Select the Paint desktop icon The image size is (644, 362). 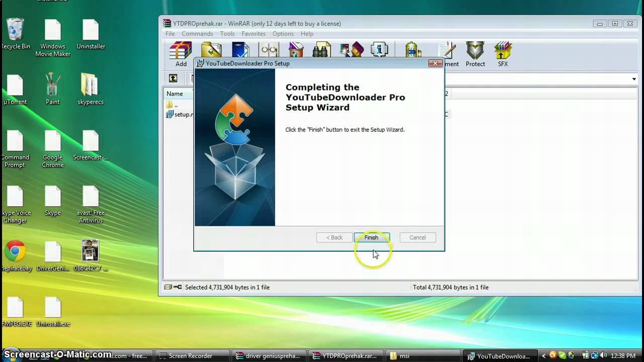tap(53, 89)
